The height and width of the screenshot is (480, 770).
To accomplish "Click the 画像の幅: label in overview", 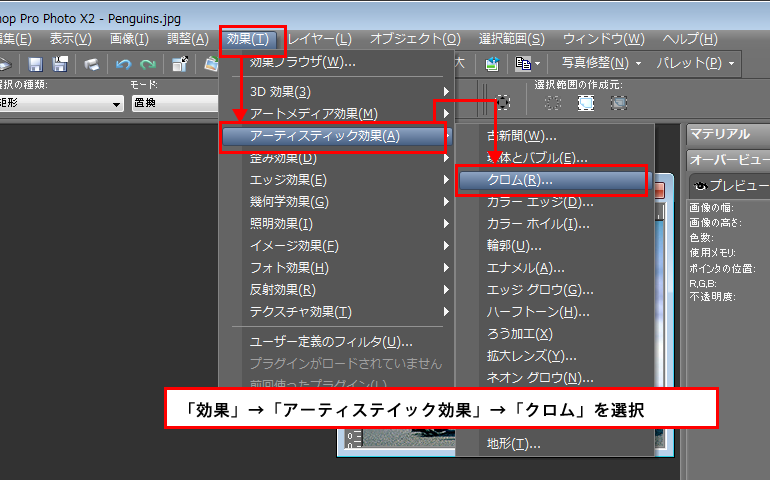I will pos(712,207).
